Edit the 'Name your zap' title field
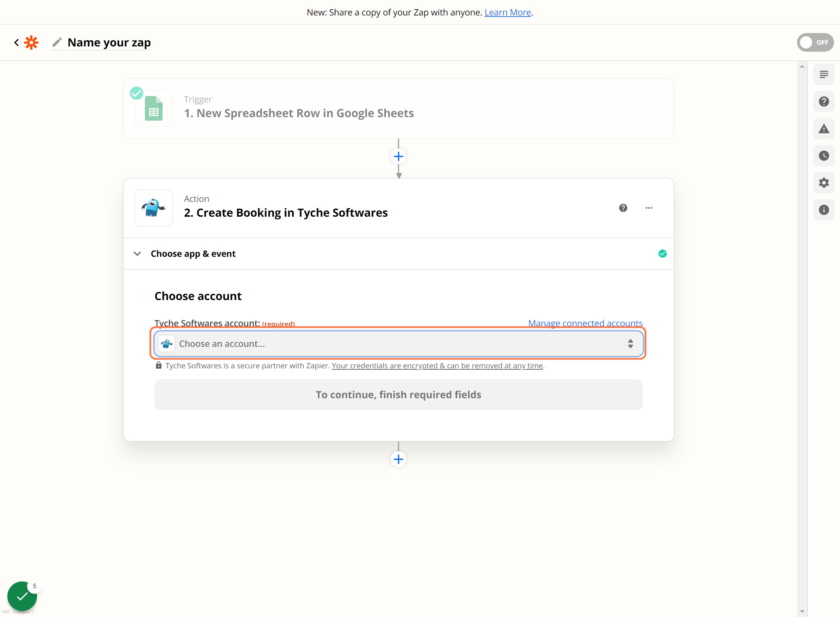Screen dimensions: 840x617 [x=109, y=42]
